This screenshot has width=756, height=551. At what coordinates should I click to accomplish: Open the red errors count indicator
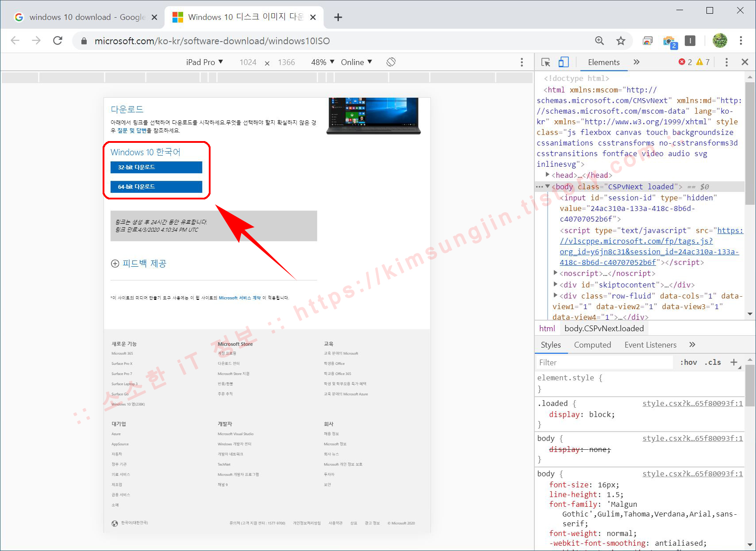685,62
